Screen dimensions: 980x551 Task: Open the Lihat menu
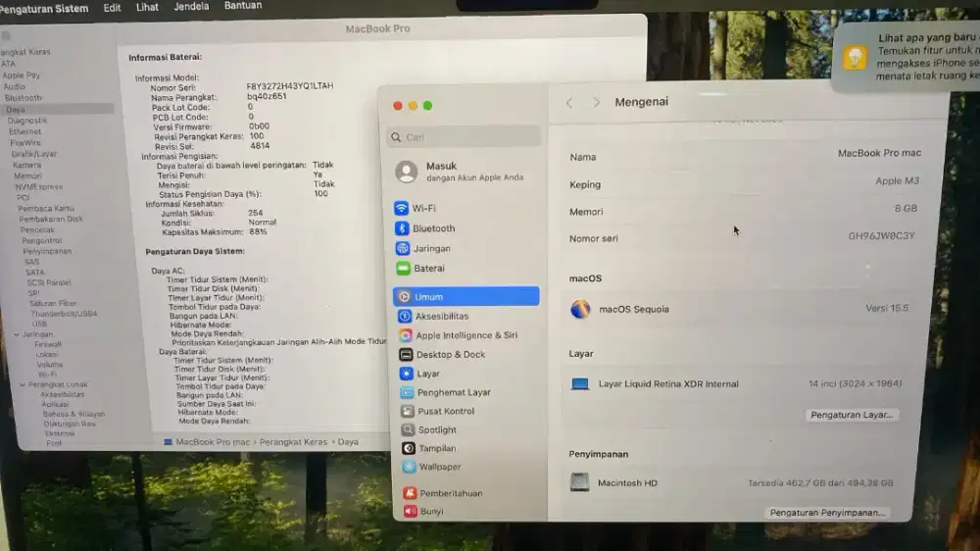[x=148, y=8]
